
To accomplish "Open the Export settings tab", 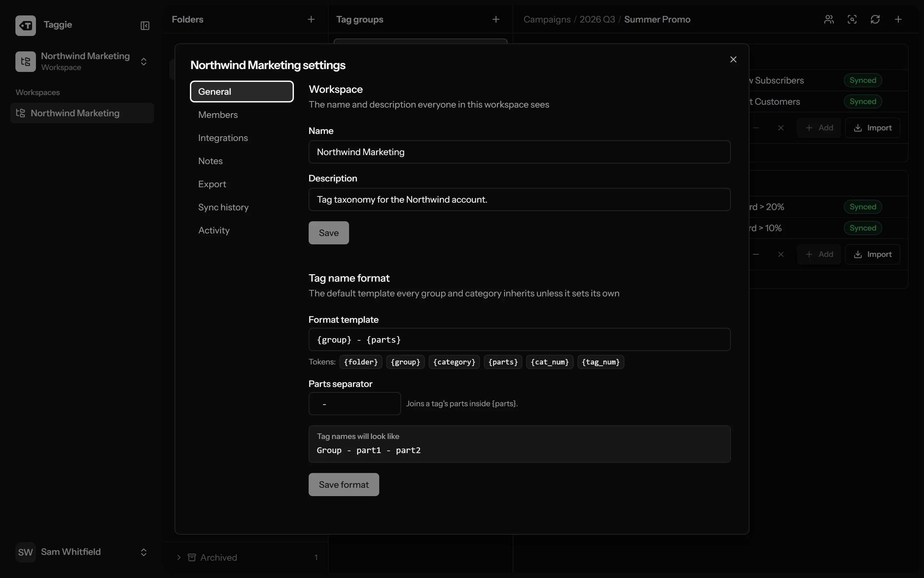I will (242, 184).
